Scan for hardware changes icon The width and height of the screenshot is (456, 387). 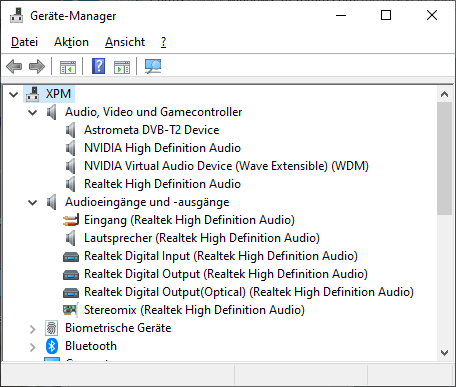[x=153, y=66]
